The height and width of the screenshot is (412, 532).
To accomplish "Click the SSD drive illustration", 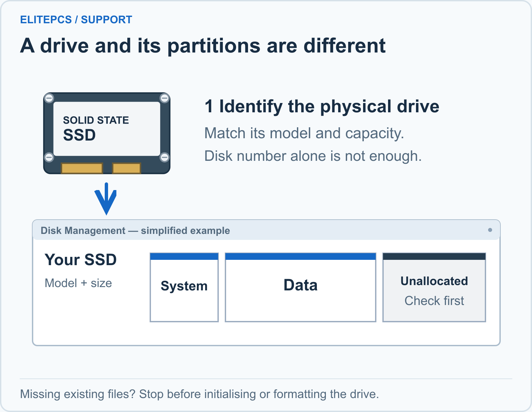I will [x=107, y=133].
